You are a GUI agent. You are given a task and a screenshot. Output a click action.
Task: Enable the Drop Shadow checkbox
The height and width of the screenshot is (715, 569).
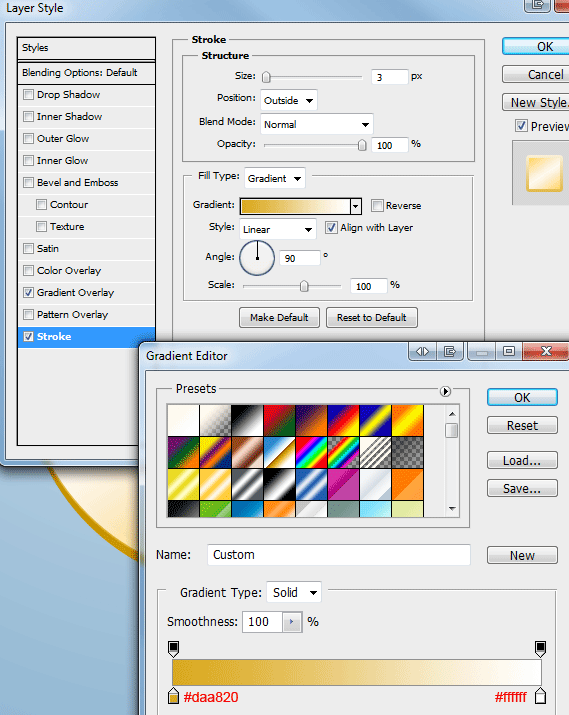28,94
